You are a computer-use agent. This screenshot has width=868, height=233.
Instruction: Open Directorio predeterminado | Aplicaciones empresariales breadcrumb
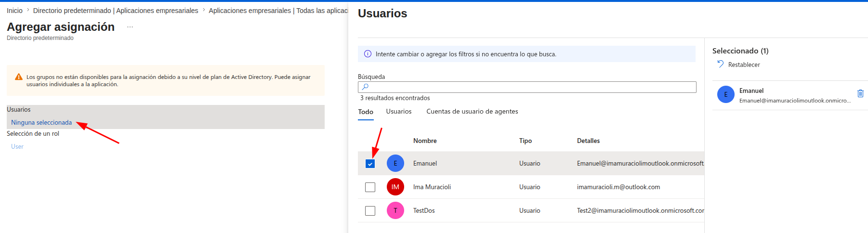point(116,11)
